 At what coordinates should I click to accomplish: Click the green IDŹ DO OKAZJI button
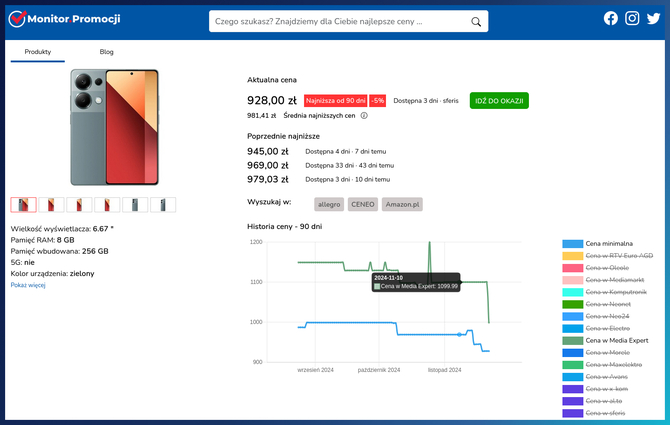pyautogui.click(x=499, y=101)
